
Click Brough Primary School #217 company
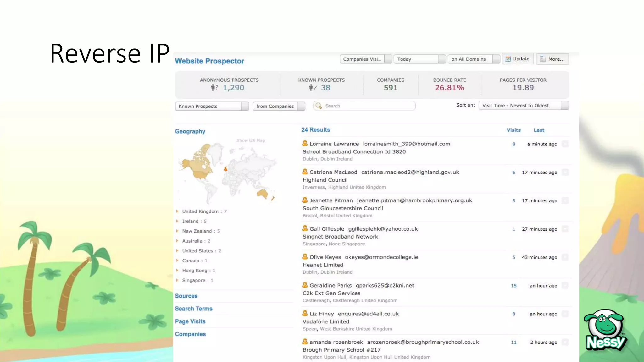click(x=341, y=350)
